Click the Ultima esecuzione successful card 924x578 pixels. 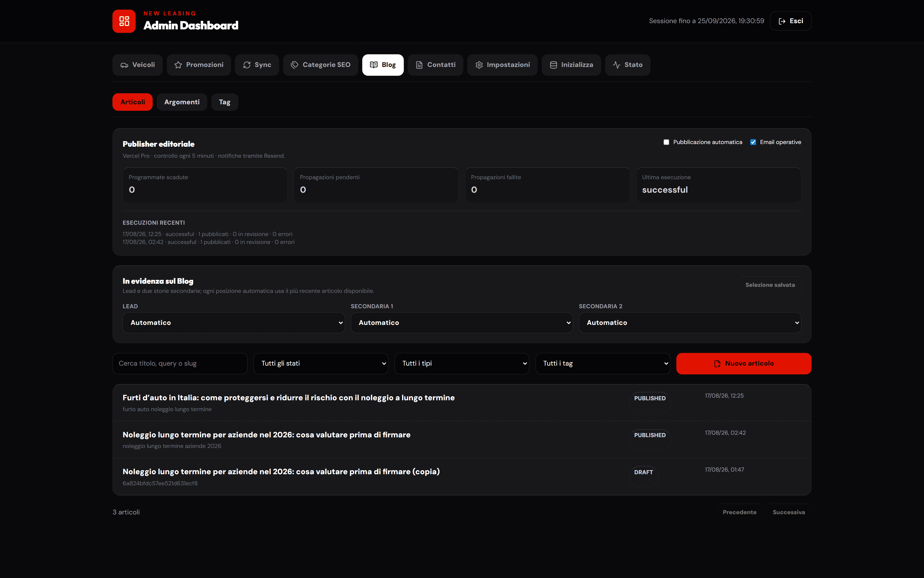tap(718, 185)
